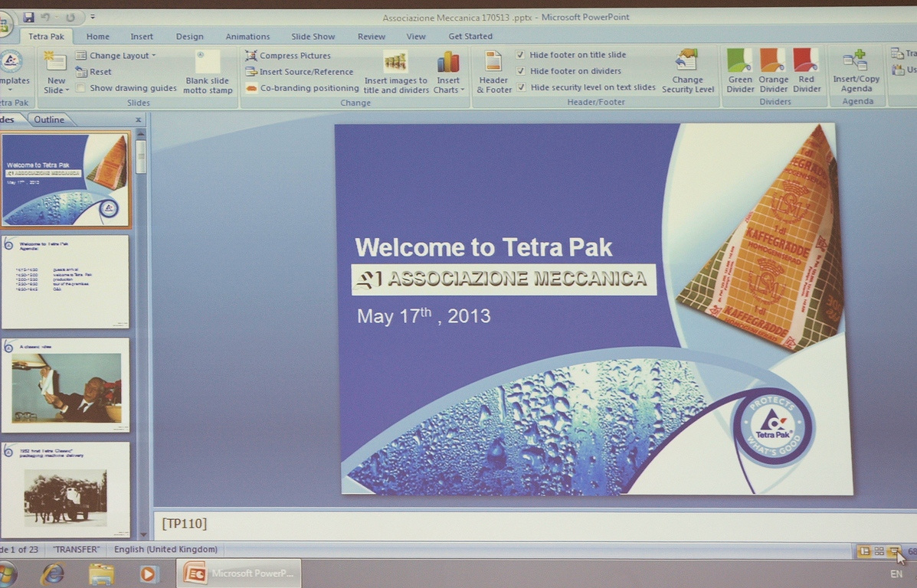Start Slide Show view icon in status bar

point(894,551)
